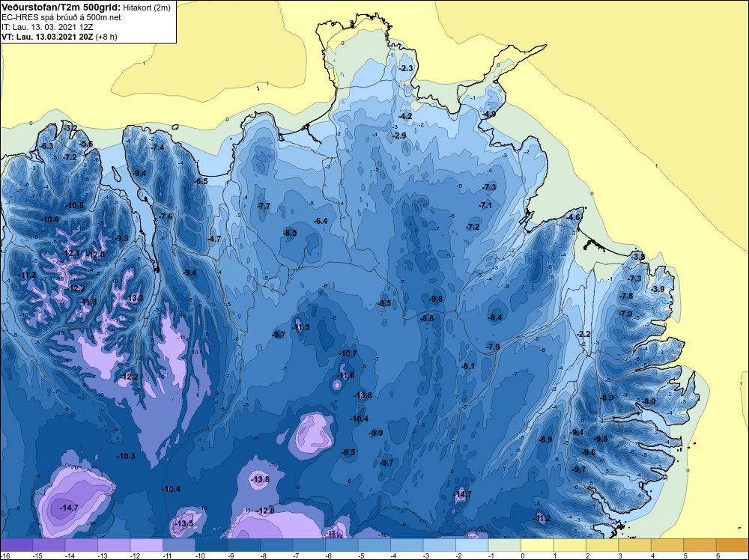Click the -7.6 temperature label
This screenshot has width=749, height=560.
click(166, 216)
